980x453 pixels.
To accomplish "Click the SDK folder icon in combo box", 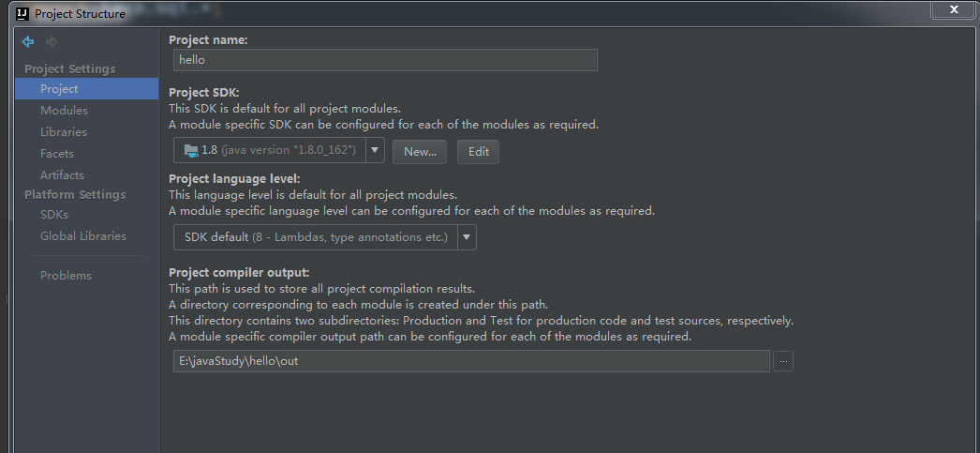I will click(x=191, y=150).
